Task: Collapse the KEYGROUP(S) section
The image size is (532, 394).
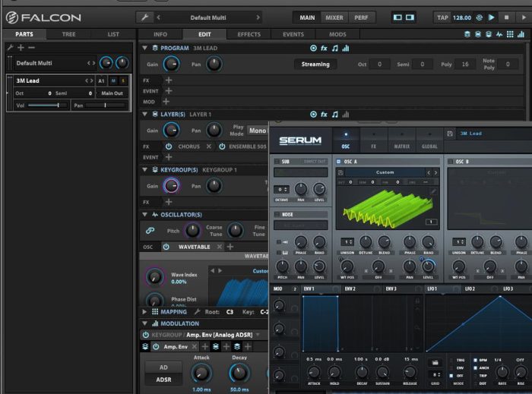Action: pos(145,170)
